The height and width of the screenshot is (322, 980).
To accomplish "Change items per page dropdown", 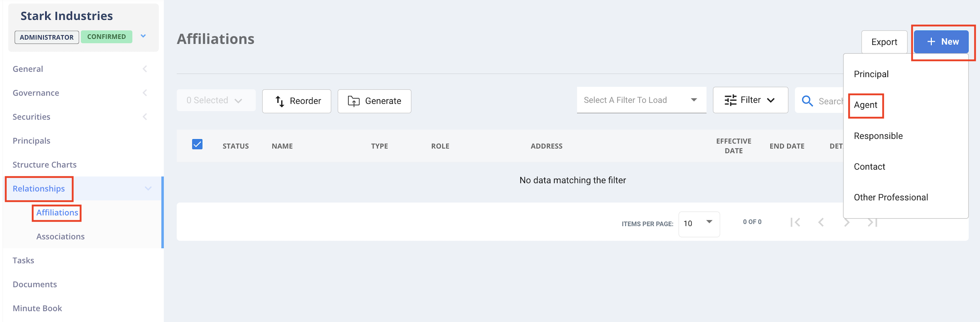I will [x=699, y=224].
